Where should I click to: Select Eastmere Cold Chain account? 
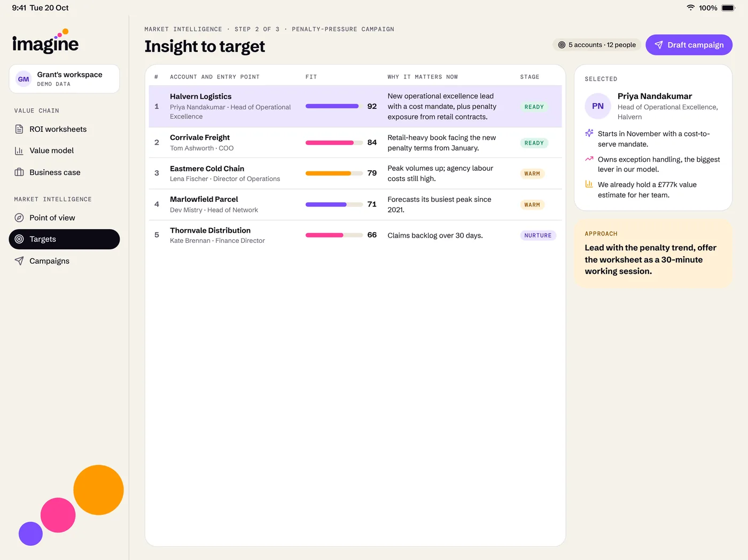[x=355, y=173]
